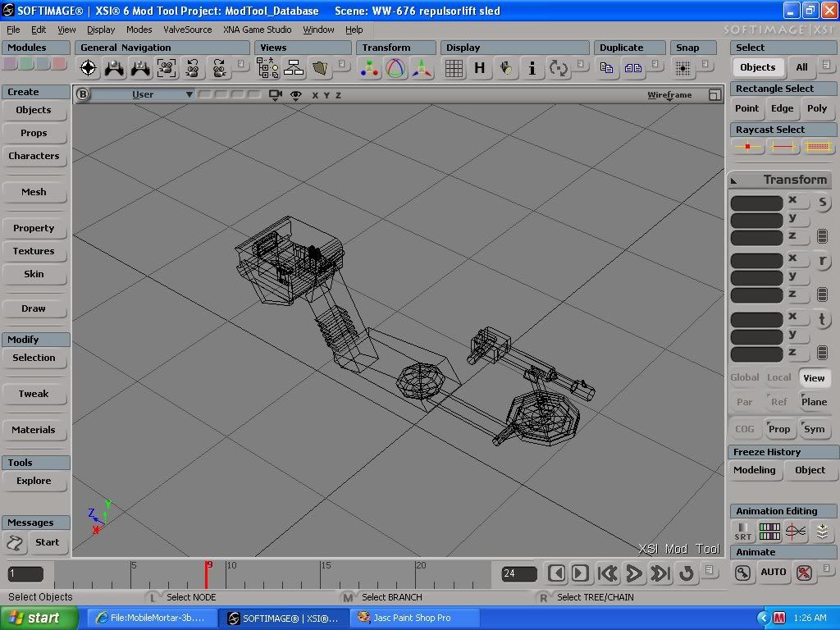Click the Explore button
The height and width of the screenshot is (630, 840).
tap(34, 481)
